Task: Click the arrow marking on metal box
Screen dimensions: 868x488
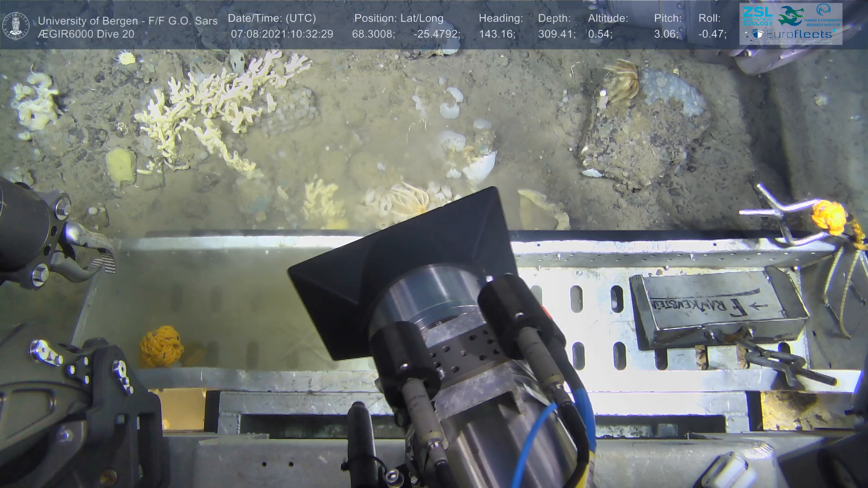Action: 758,306
